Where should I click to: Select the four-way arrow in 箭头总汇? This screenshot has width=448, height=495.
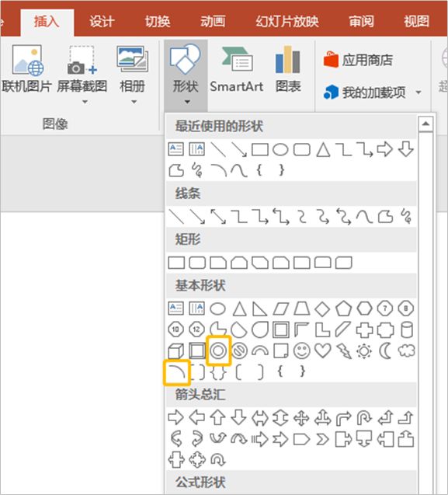coord(301,418)
